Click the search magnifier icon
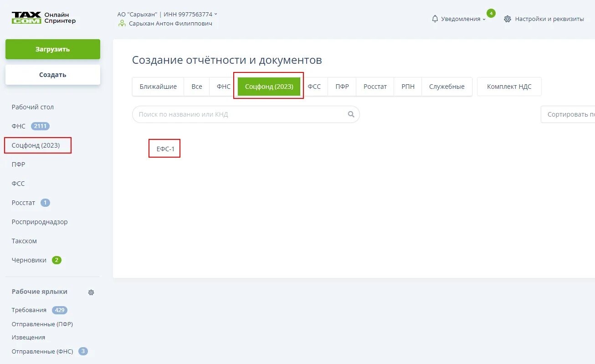This screenshot has width=595, height=364. 351,114
